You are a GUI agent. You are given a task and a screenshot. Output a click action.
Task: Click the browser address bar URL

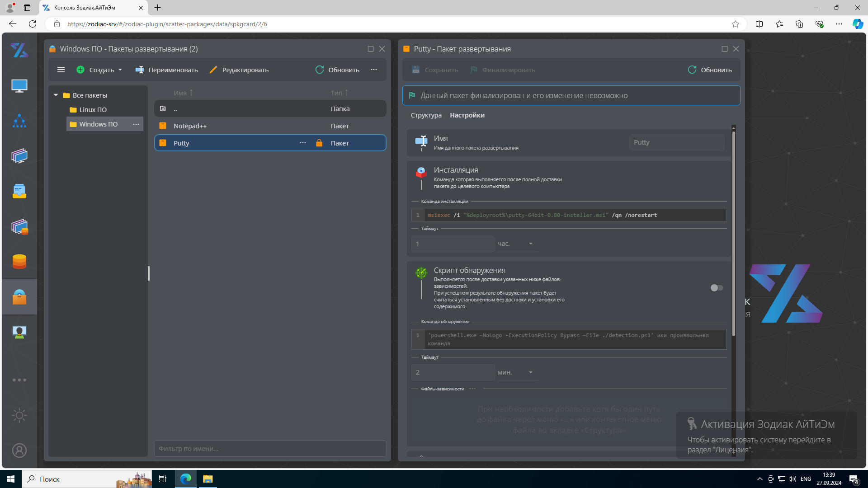(167, 24)
